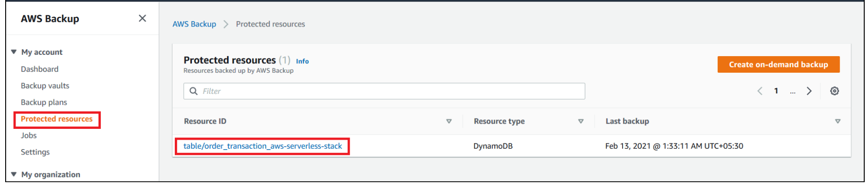Open Settings in the sidebar
Screen dimensions: 868x185
pos(35,152)
